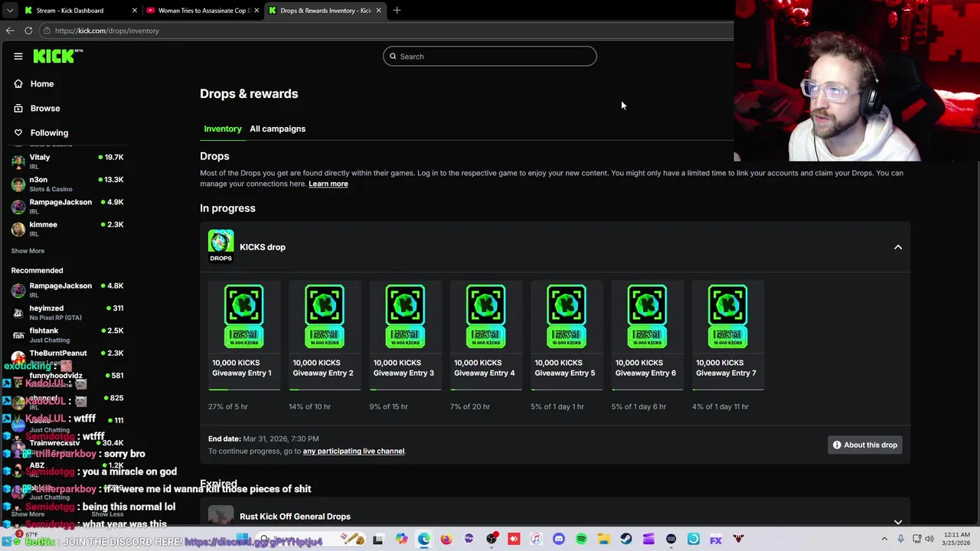This screenshot has width=980, height=551.
Task: Go to Home in sidebar
Action: click(42, 83)
